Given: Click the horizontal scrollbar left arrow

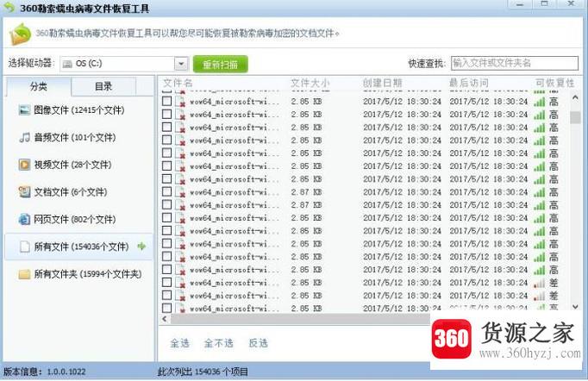Looking at the screenshot, I should click(x=165, y=319).
